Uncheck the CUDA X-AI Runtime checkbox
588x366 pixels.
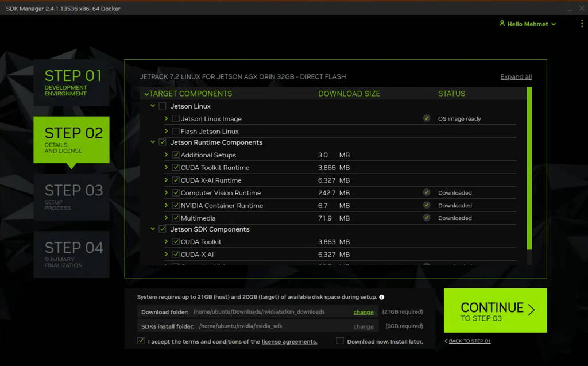[176, 180]
